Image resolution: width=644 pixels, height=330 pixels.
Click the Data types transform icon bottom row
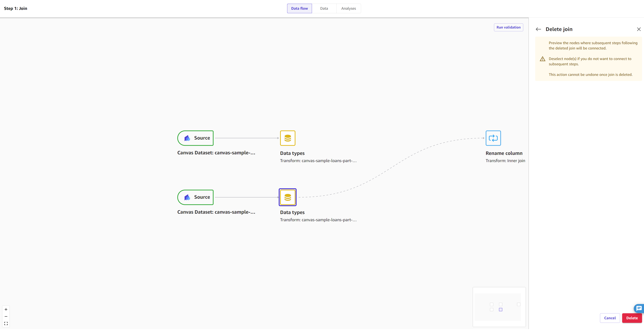287,197
